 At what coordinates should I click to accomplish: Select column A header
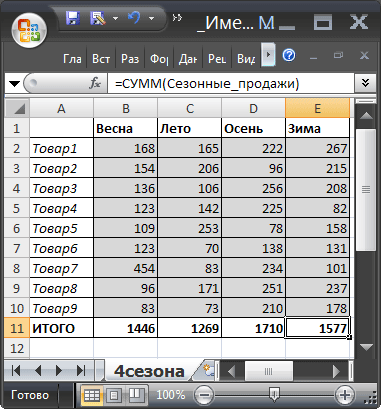(x=61, y=108)
